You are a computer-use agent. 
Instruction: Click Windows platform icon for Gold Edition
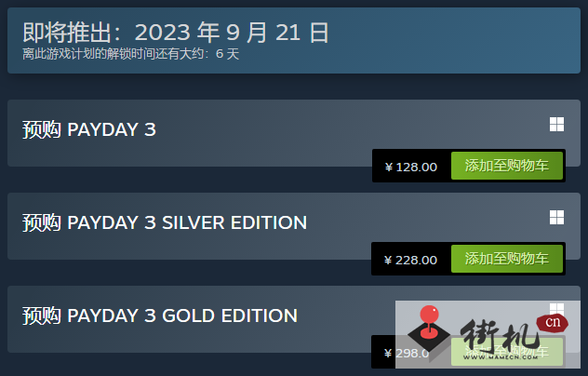556,309
